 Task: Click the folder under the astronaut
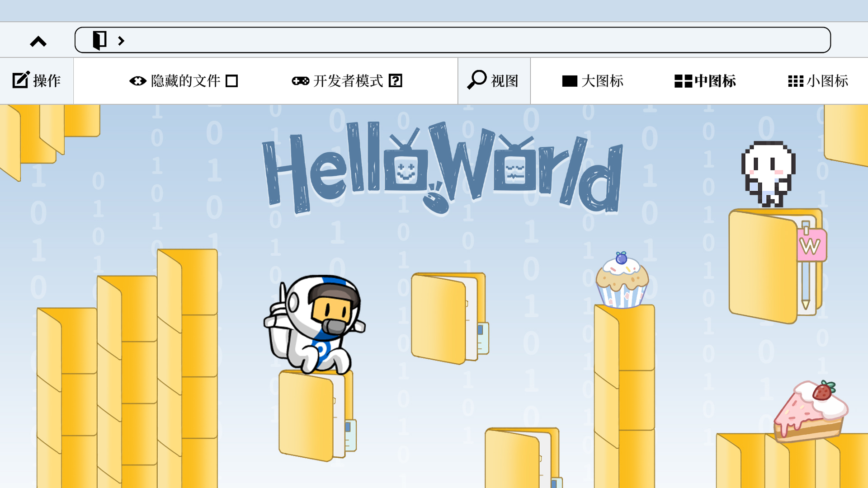pos(317,416)
